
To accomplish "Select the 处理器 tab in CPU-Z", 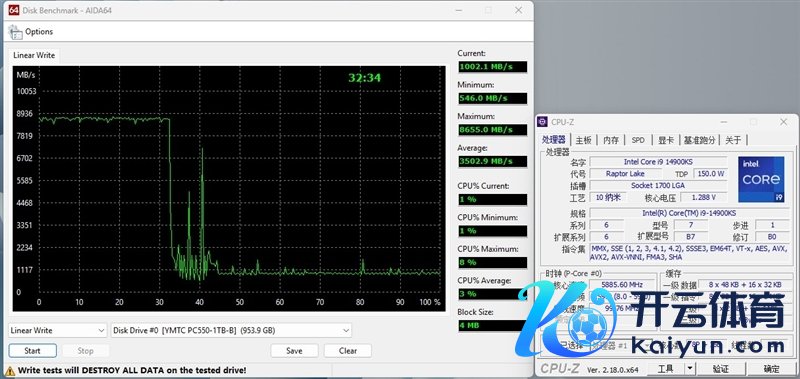I will coord(554,140).
